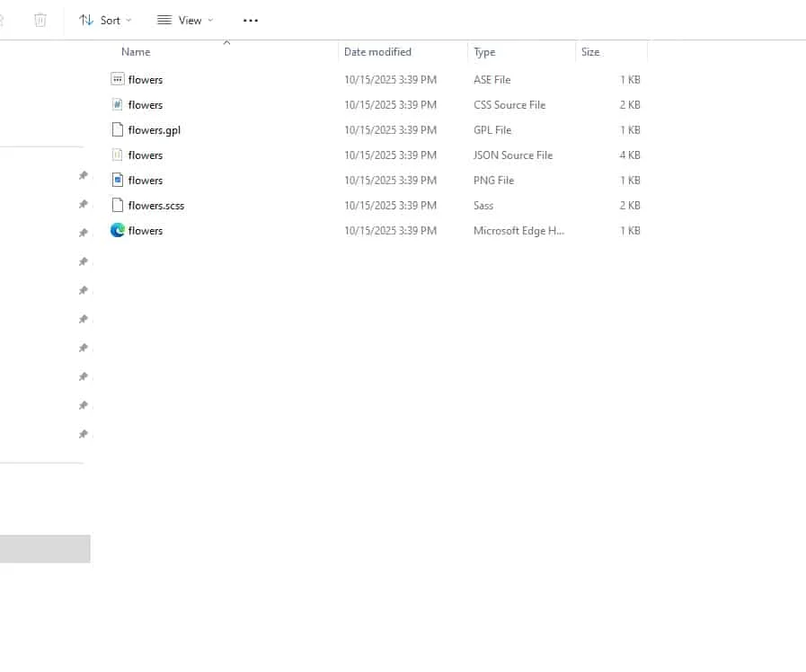
Task: Click the flowers.gpl file icon
Action: point(117,129)
